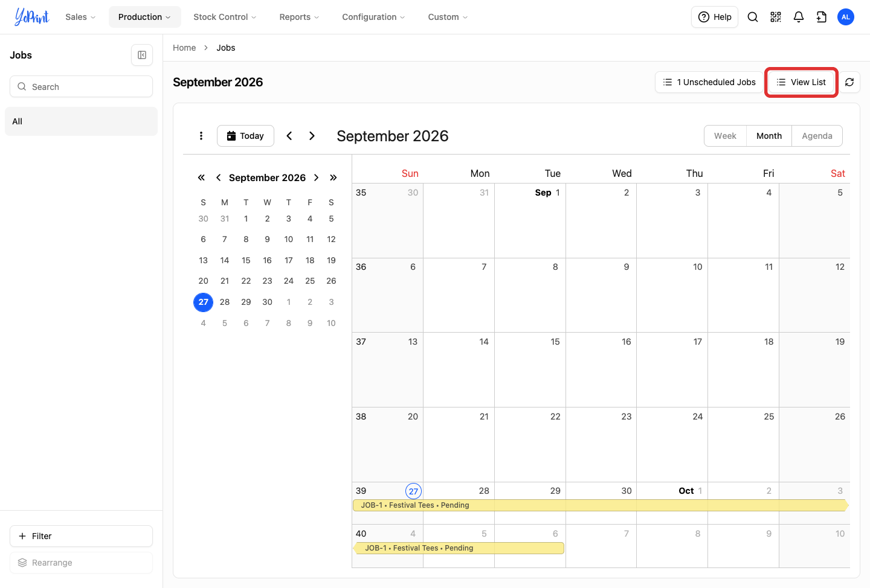
Task: Open the notifications bell
Action: coord(799,17)
